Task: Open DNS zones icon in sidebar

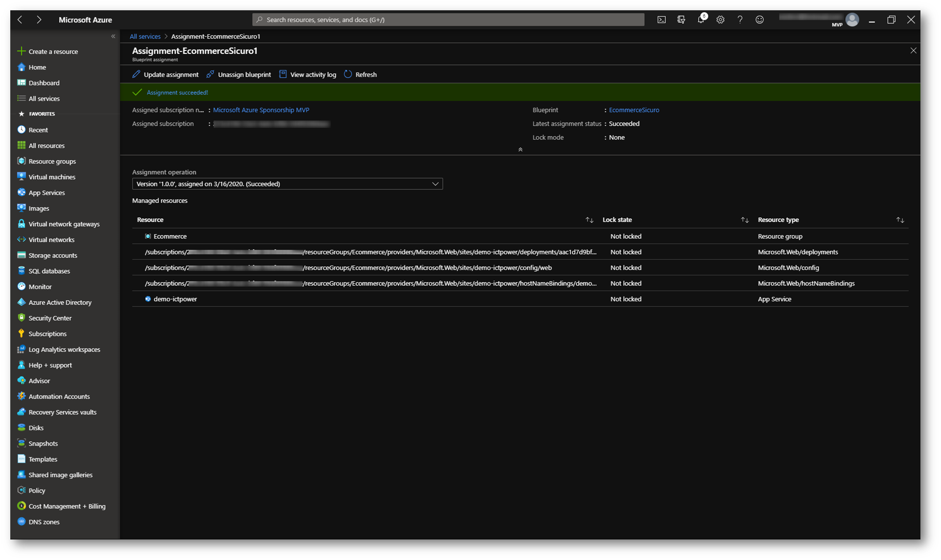Action: click(x=22, y=521)
